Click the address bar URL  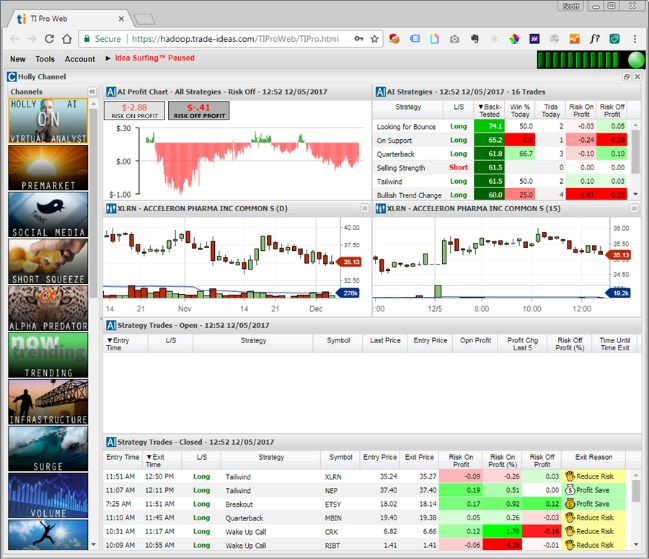[x=235, y=39]
